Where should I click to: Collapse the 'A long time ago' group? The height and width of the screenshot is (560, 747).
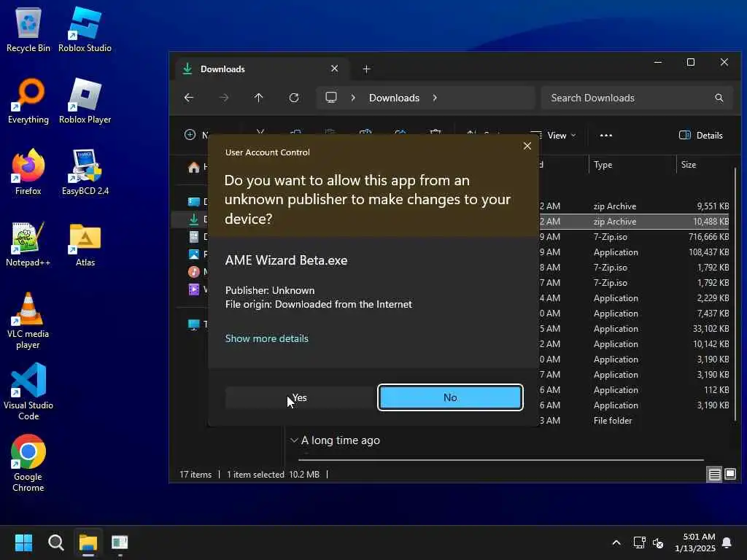(x=294, y=440)
